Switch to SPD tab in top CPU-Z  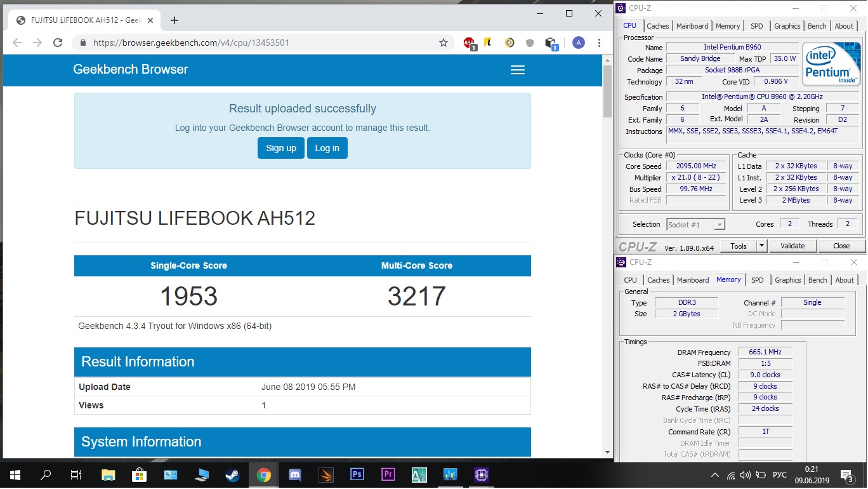(757, 26)
